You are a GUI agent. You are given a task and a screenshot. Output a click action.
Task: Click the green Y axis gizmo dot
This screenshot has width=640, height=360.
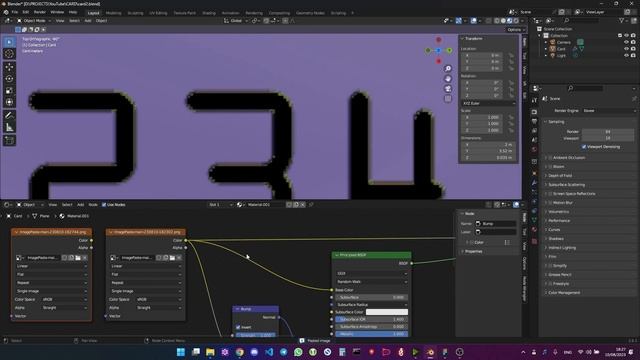click(449, 51)
